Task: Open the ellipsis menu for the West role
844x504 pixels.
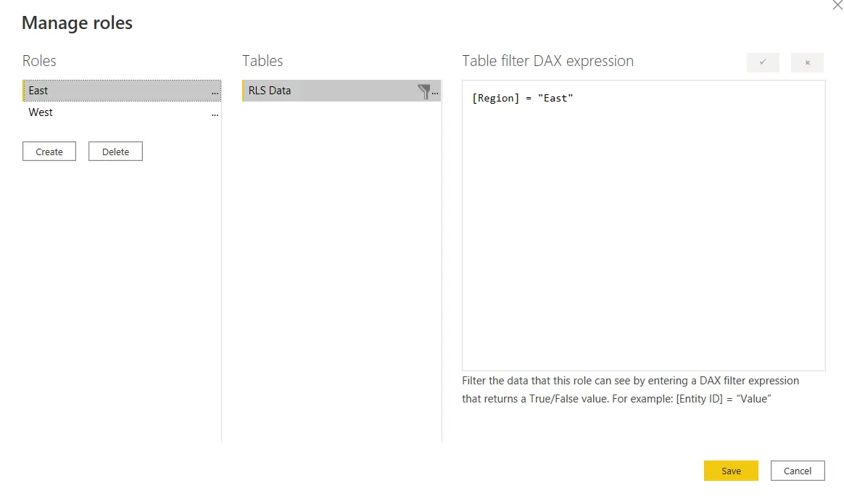Action: point(215,113)
